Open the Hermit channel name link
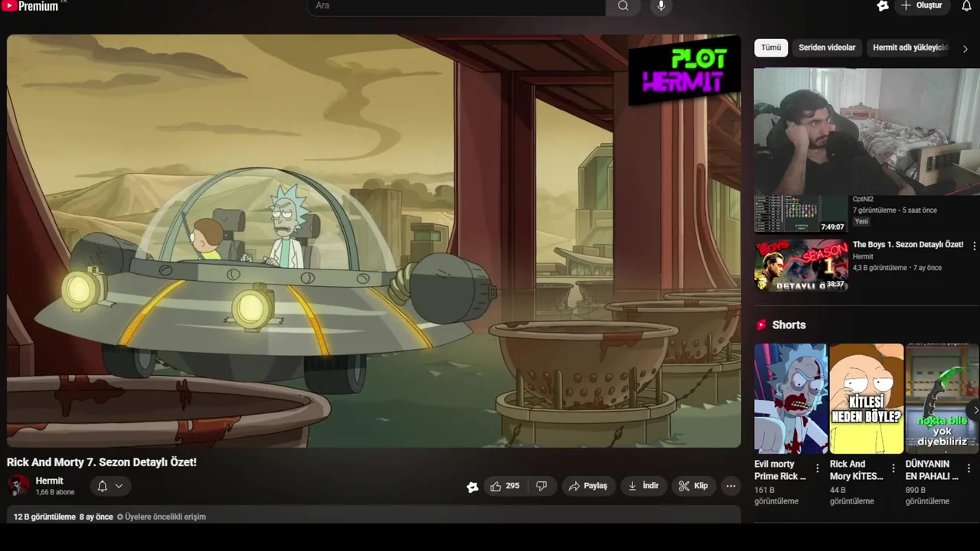Viewport: 980px width, 551px height. tap(49, 481)
